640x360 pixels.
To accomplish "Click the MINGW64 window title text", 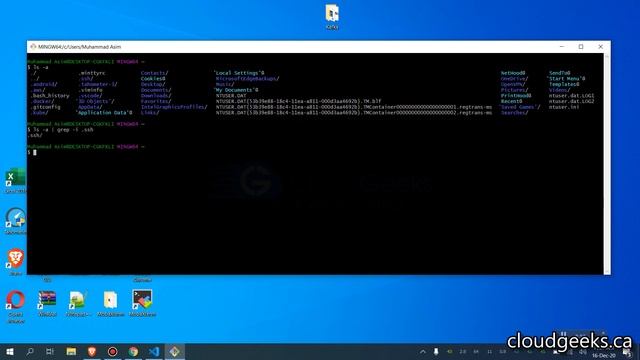I will 79,47.
